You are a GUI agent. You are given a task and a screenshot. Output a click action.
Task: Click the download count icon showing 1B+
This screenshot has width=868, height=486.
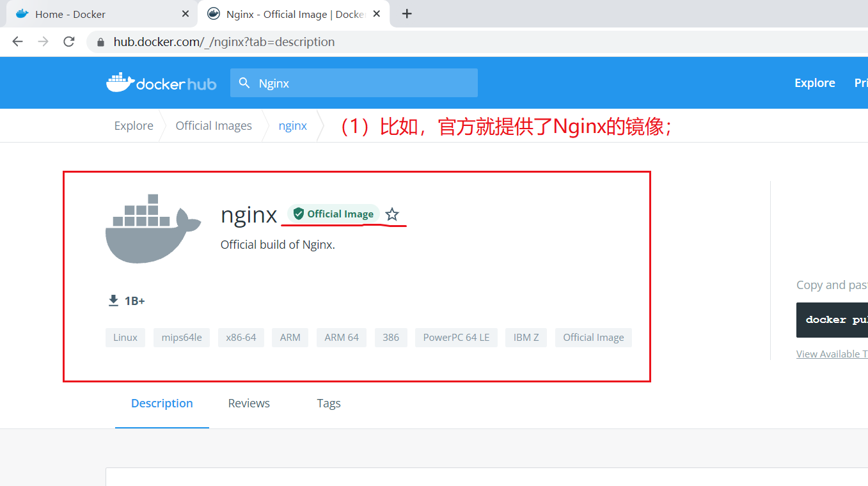(x=113, y=299)
